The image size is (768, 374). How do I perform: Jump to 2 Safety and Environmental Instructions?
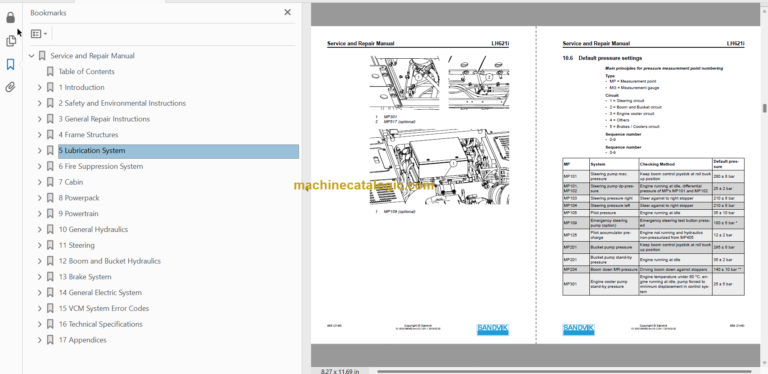click(x=122, y=103)
